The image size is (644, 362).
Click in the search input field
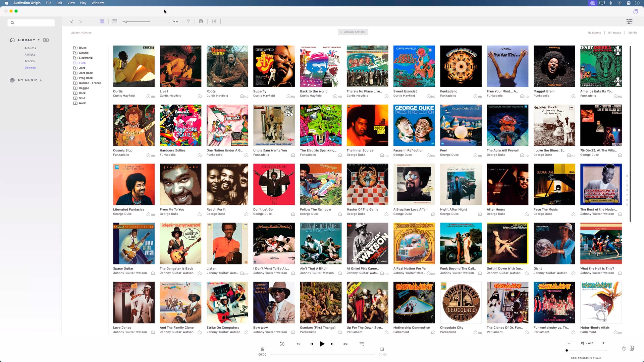31,23
